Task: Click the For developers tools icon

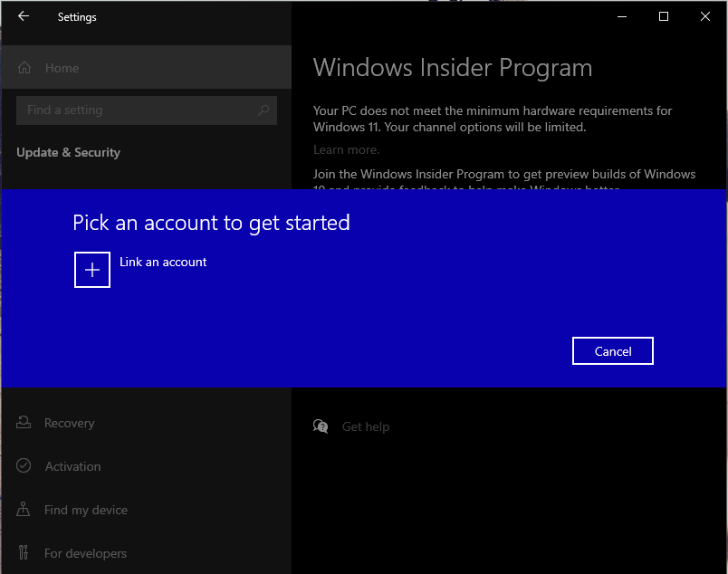Action: pos(24,552)
